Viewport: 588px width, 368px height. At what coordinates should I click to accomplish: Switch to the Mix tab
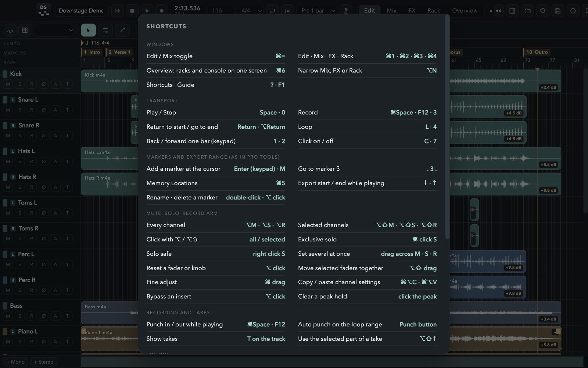tap(391, 11)
